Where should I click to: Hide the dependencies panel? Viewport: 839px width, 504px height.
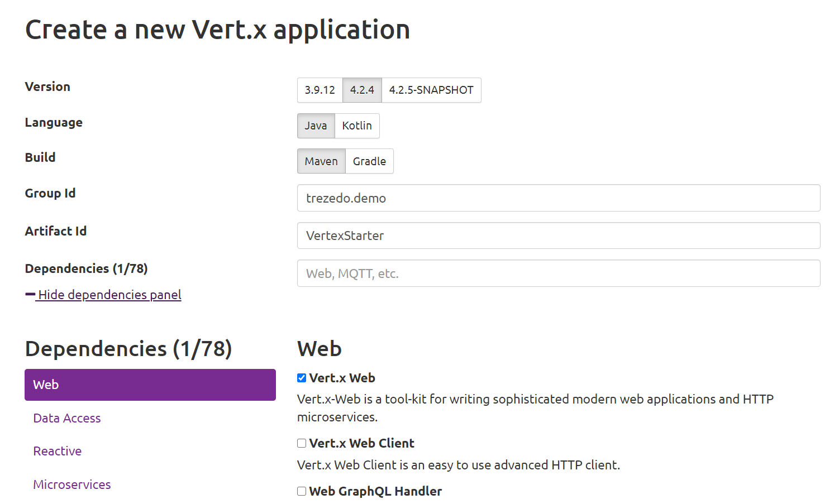coord(109,295)
